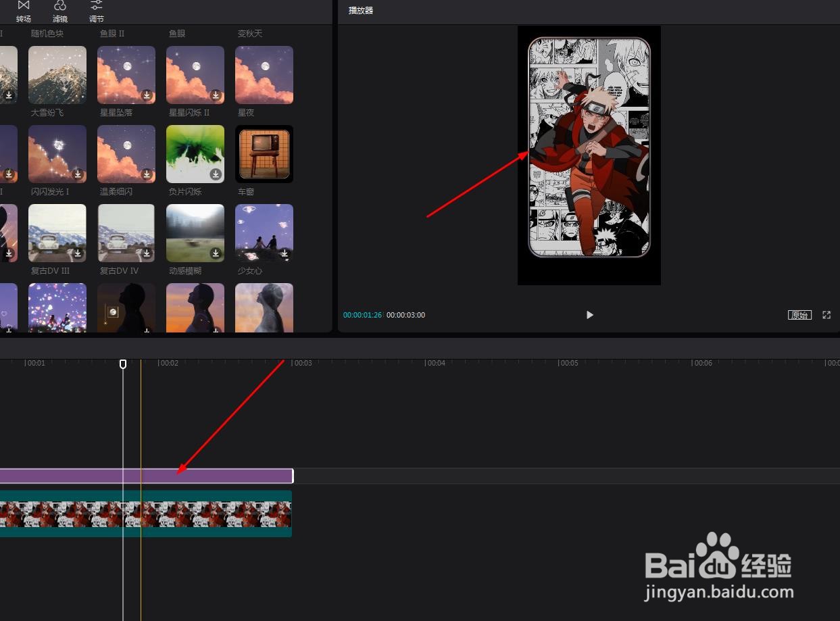Select the 复古DV IV effect thumbnail
Image resolution: width=840 pixels, height=621 pixels.
(x=126, y=233)
